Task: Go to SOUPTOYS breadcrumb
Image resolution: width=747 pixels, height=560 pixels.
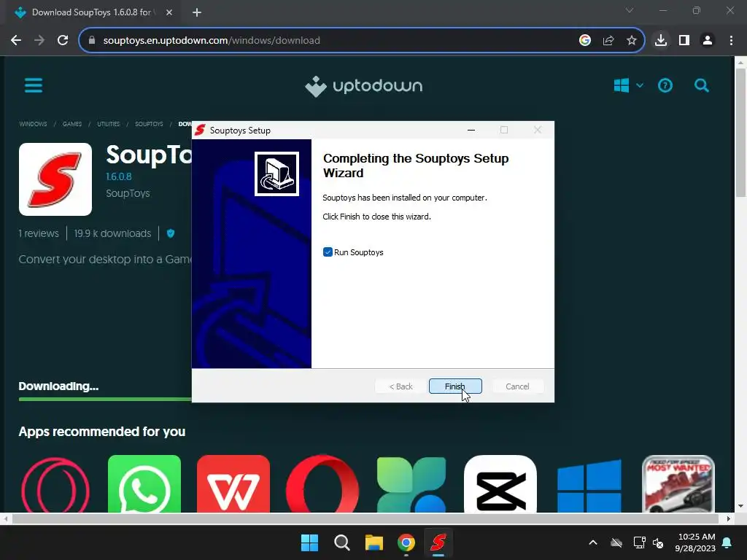Action: (149, 124)
